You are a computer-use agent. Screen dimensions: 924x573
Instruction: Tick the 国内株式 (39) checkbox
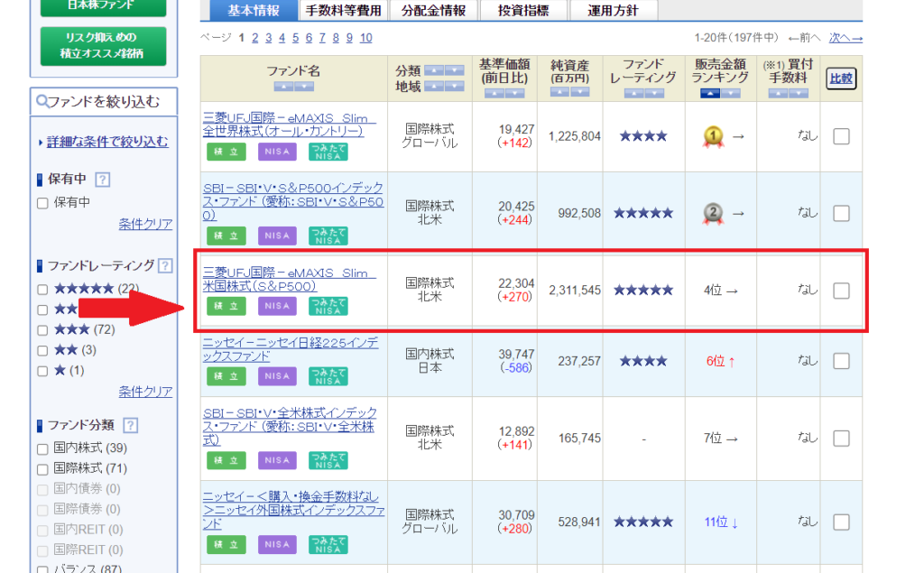[x=42, y=449]
